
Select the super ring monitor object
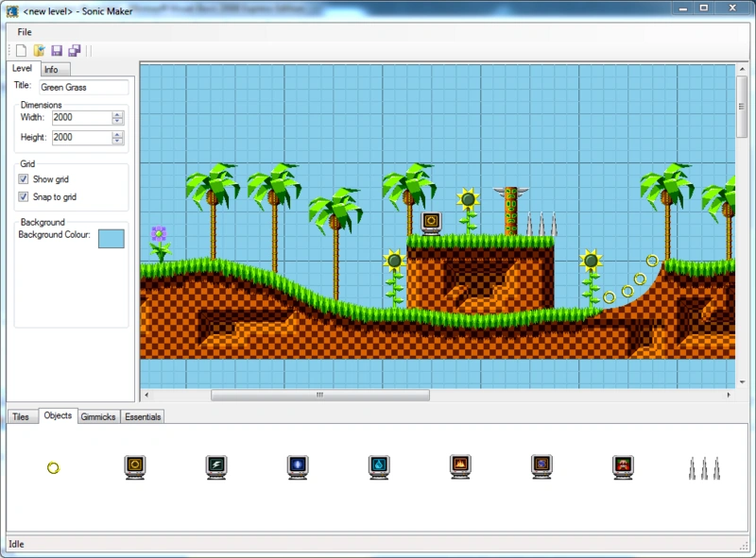tap(135, 466)
